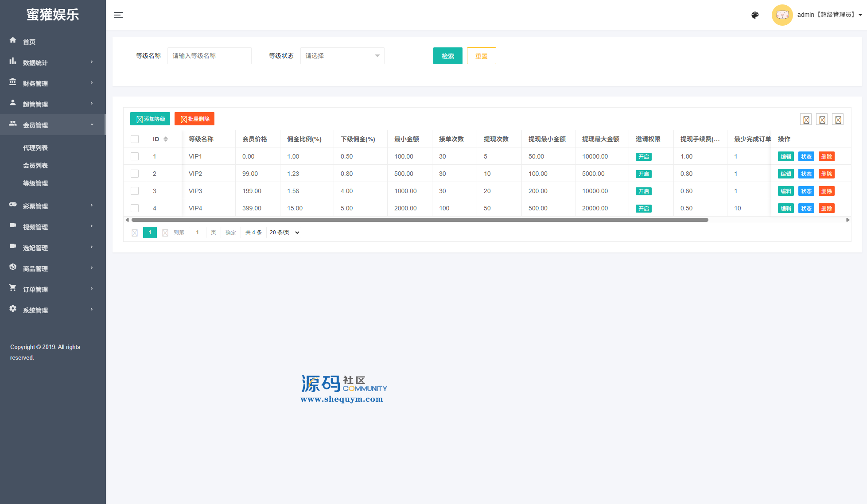The width and height of the screenshot is (867, 504).
Task: Open the 等级状态 dropdown
Action: [342, 56]
